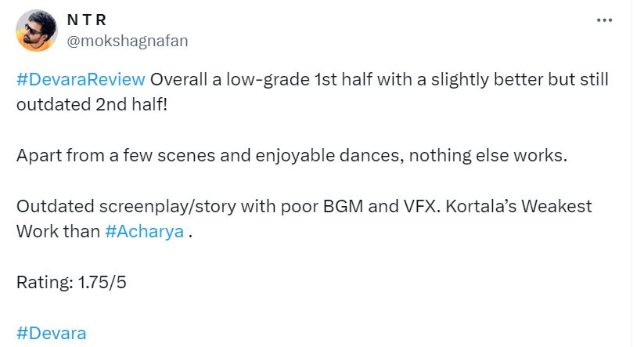Click the N T R profile avatar
The width and height of the screenshot is (644, 347).
36,31
